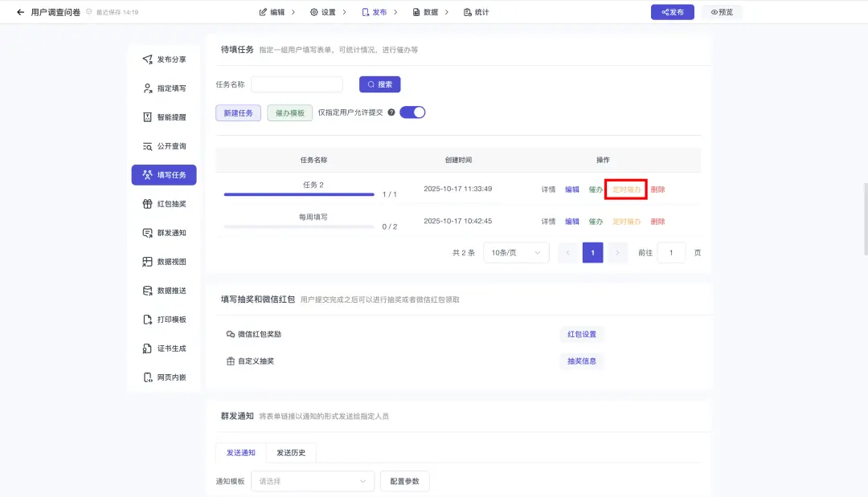Click the 证书生成 certificate icon in the sidebar

(x=147, y=348)
